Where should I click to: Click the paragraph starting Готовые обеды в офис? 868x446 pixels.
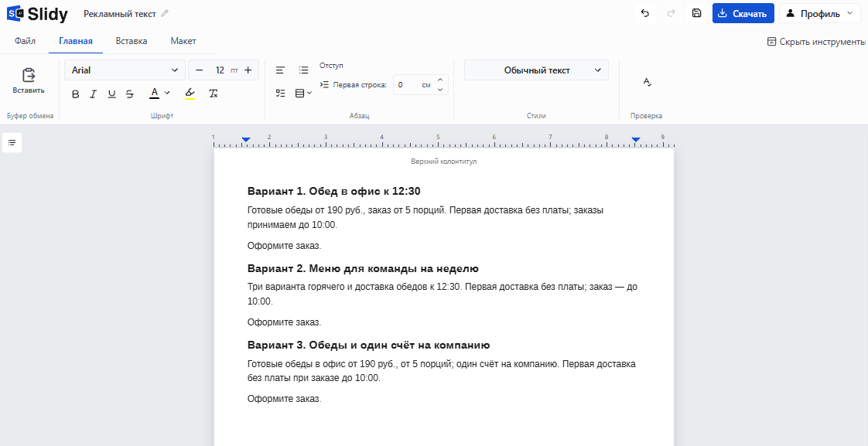(x=441, y=371)
